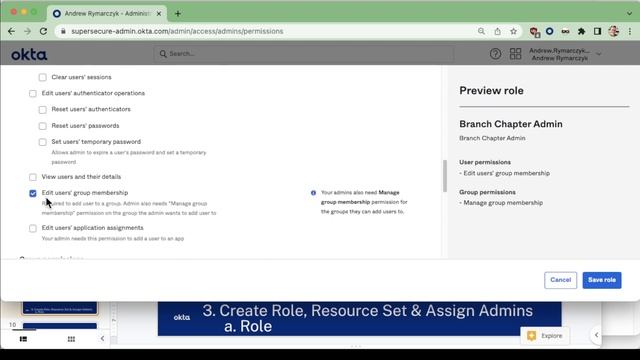The width and height of the screenshot is (640, 360).
Task: Click the permissions list vertical scrollbar
Action: tap(444, 176)
